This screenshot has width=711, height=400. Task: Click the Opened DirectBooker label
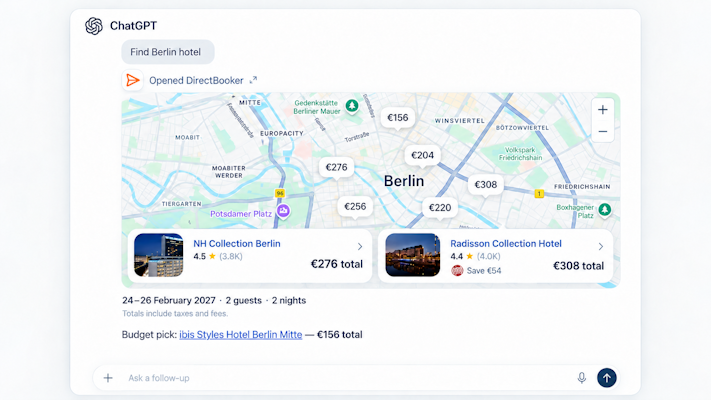pyautogui.click(x=196, y=80)
